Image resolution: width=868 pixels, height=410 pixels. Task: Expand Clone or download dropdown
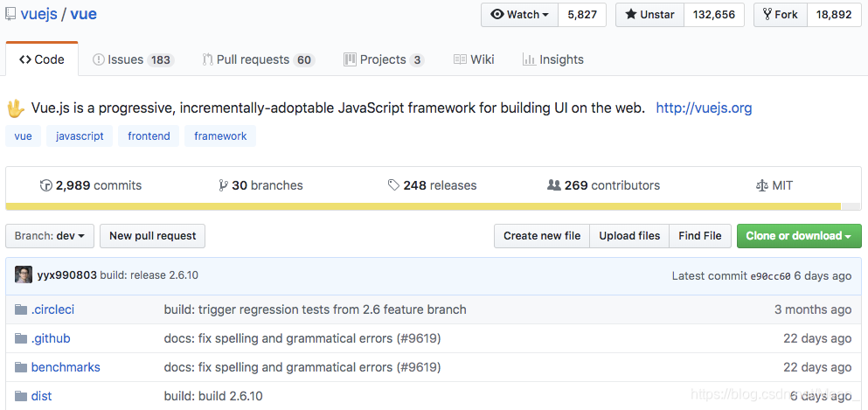[799, 236]
